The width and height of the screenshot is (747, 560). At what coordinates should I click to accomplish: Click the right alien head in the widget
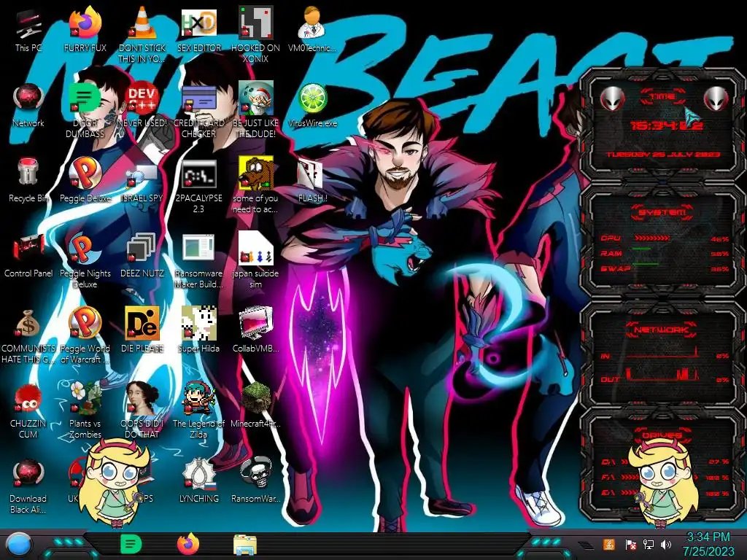(716, 98)
